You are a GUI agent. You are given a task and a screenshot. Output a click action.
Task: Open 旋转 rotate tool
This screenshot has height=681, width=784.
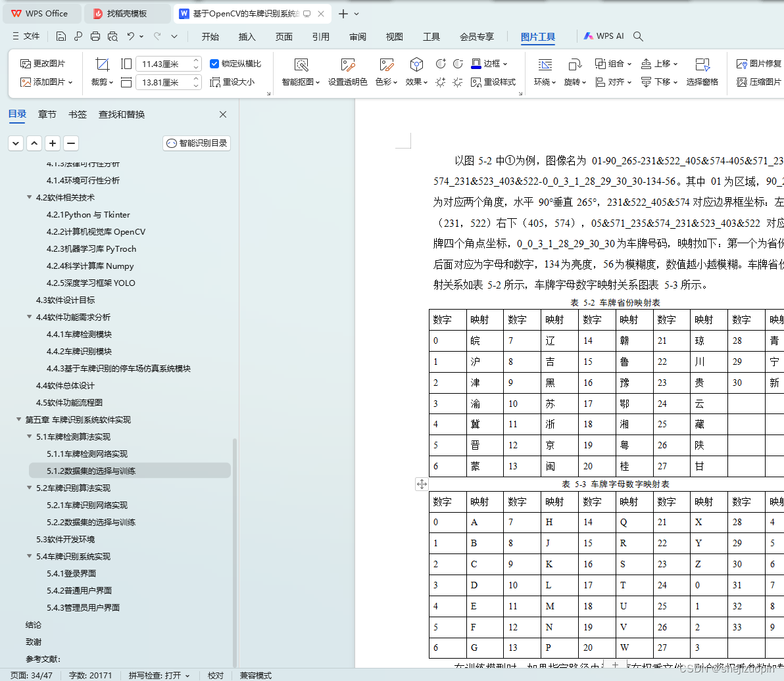[x=575, y=72]
